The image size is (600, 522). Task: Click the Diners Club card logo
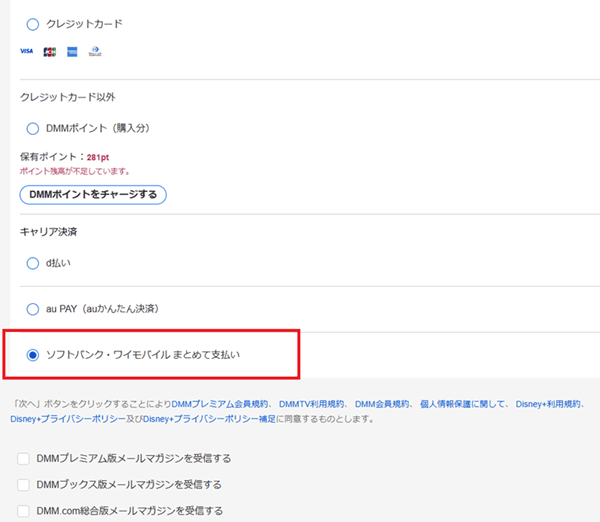(94, 51)
